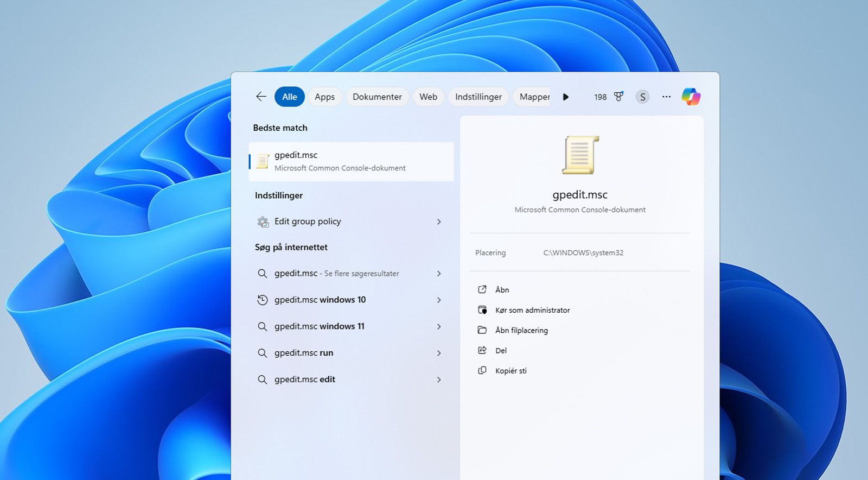The width and height of the screenshot is (868, 480).
Task: Click the gear icon beside Edit group policy
Action: [263, 222]
